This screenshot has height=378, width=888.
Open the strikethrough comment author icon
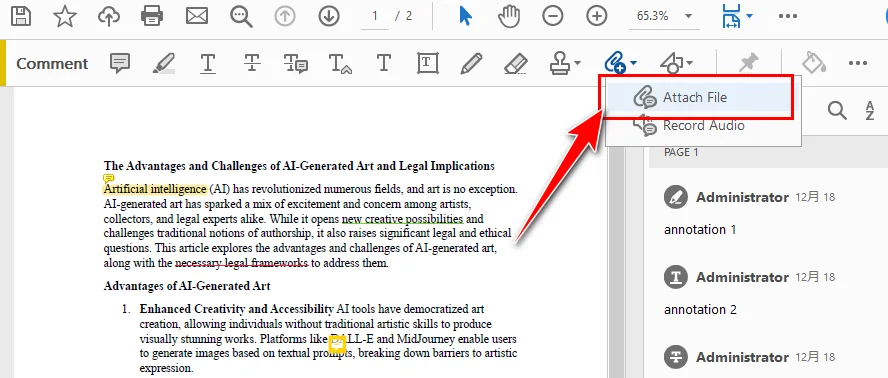coord(676,357)
